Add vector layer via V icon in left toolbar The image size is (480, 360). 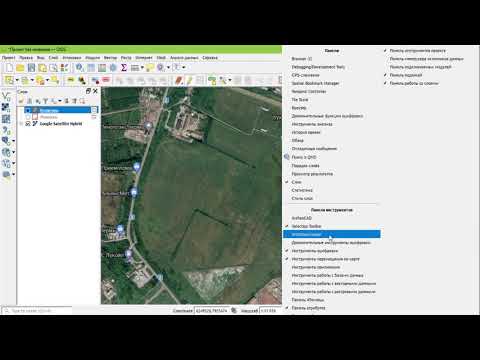pos(6,96)
